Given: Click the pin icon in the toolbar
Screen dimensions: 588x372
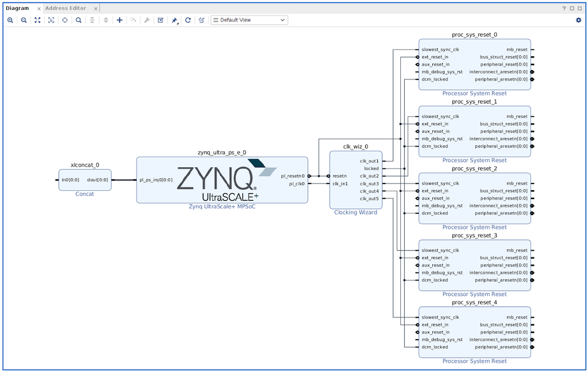Looking at the screenshot, I should [x=175, y=20].
